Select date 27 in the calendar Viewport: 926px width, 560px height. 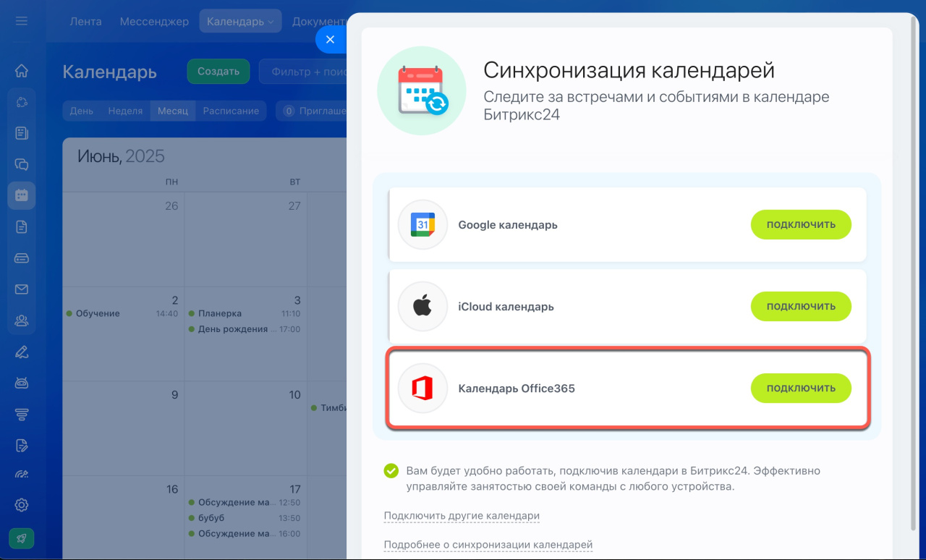pos(294,205)
